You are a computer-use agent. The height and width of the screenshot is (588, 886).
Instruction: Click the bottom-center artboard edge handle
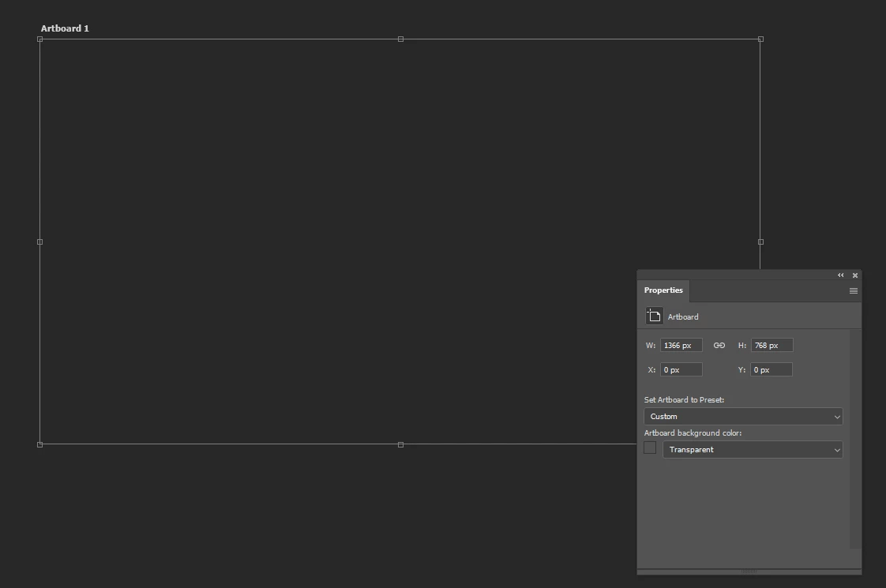400,444
